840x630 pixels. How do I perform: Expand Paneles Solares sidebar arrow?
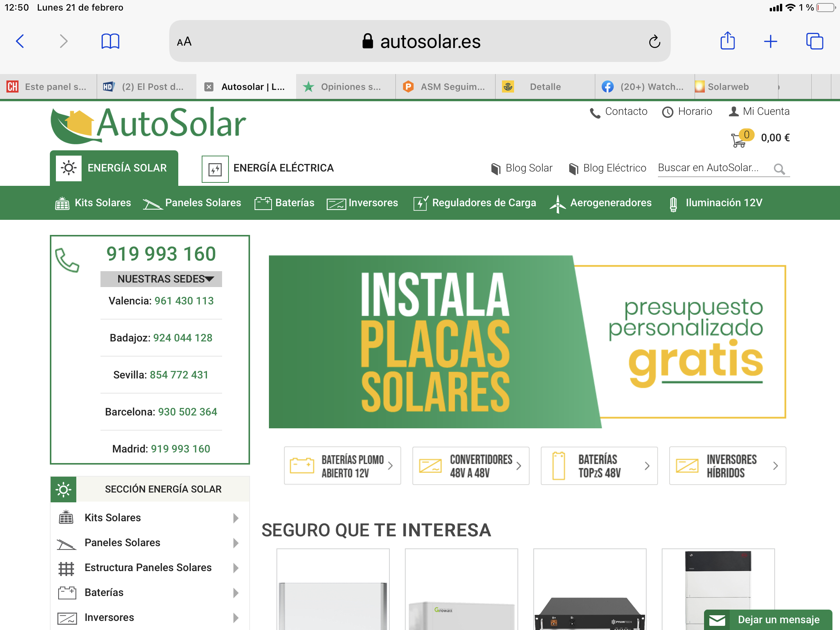click(x=236, y=543)
